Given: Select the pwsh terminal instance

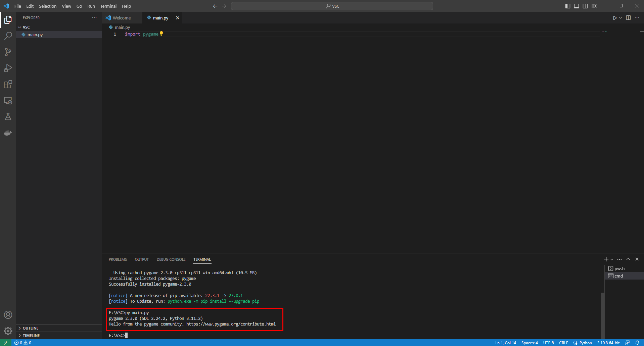Looking at the screenshot, I should 624,268.
